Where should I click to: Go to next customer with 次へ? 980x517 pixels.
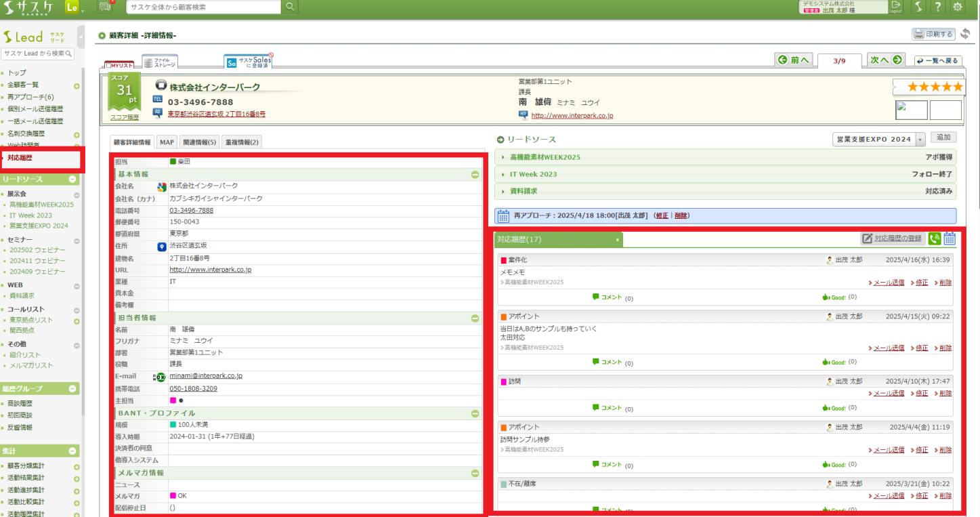tap(887, 60)
